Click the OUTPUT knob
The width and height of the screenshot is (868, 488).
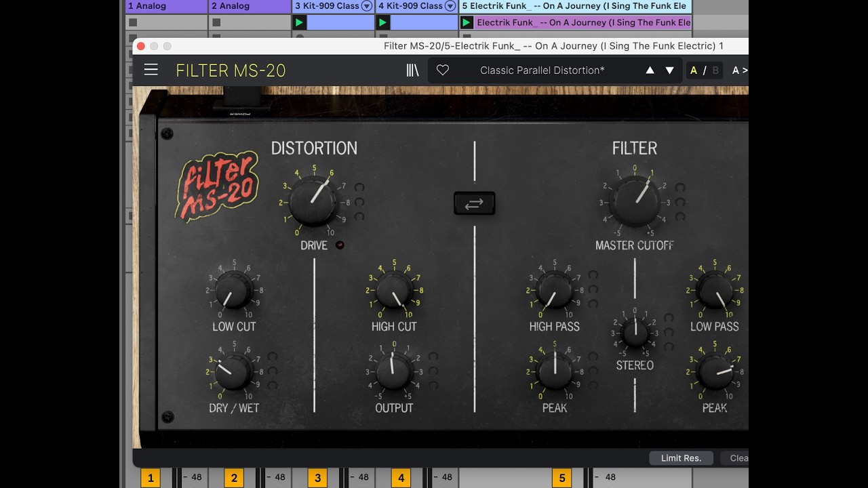394,372
